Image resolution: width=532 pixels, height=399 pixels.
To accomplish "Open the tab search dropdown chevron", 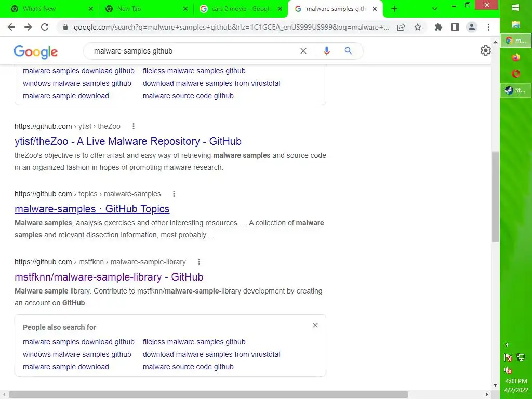I will (x=435, y=9).
